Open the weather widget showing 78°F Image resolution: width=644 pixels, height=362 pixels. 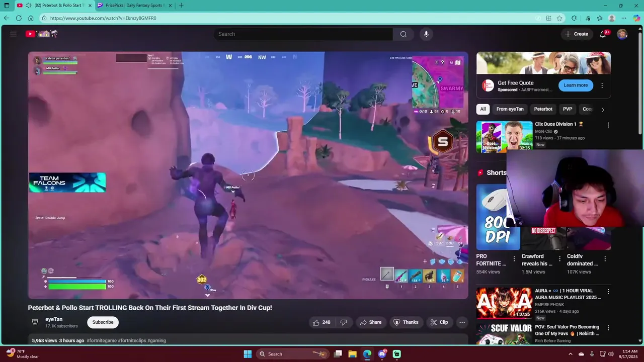click(x=23, y=354)
